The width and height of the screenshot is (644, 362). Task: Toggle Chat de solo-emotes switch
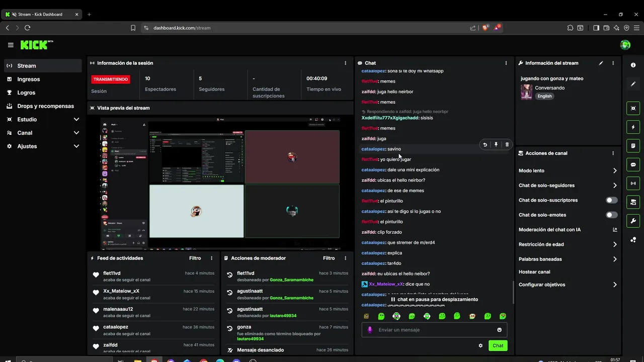[611, 215]
